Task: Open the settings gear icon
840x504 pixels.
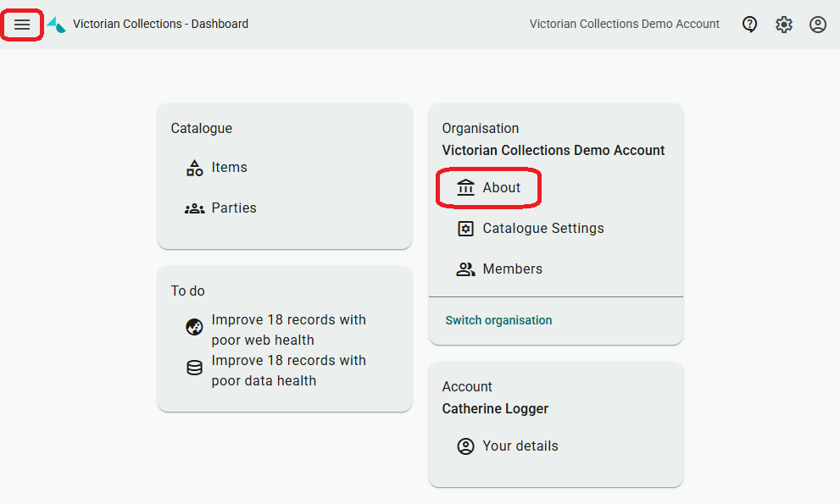Action: [x=784, y=24]
